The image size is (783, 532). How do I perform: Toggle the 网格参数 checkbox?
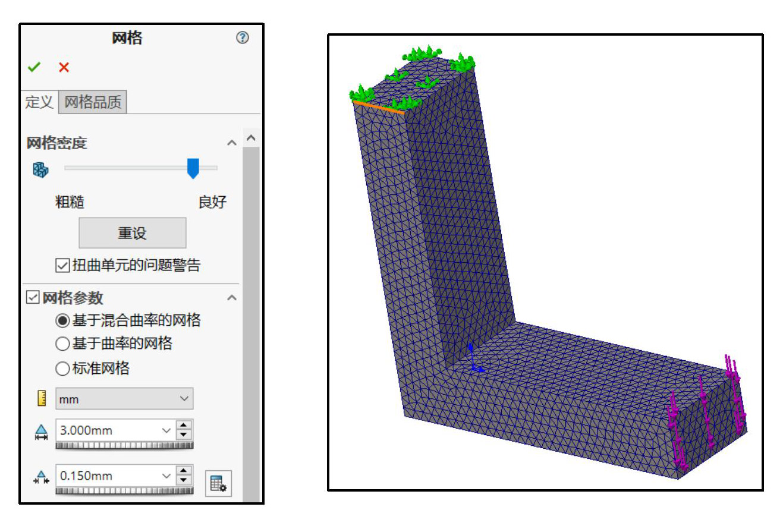(x=33, y=297)
